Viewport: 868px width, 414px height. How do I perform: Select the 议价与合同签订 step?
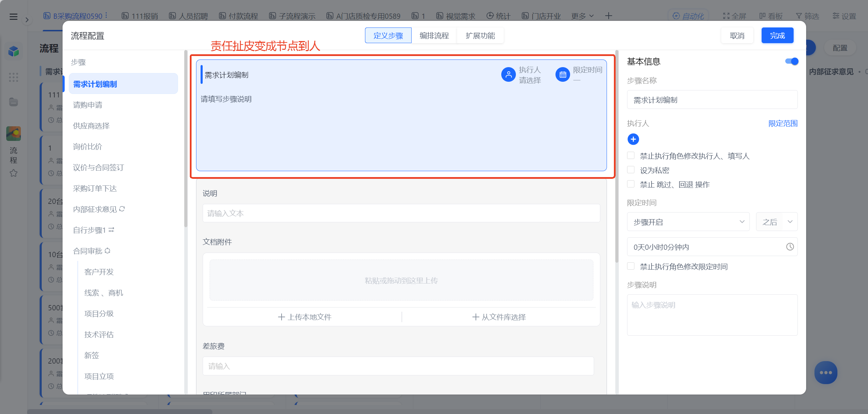pos(123,167)
